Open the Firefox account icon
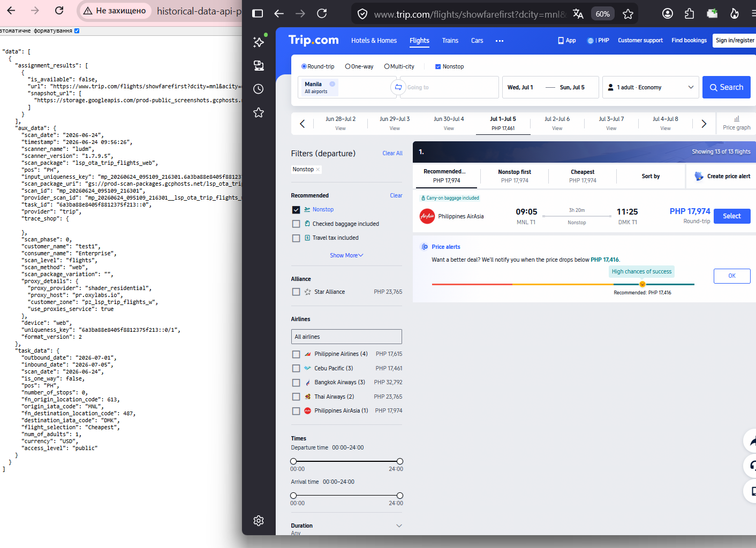 pos(668,13)
